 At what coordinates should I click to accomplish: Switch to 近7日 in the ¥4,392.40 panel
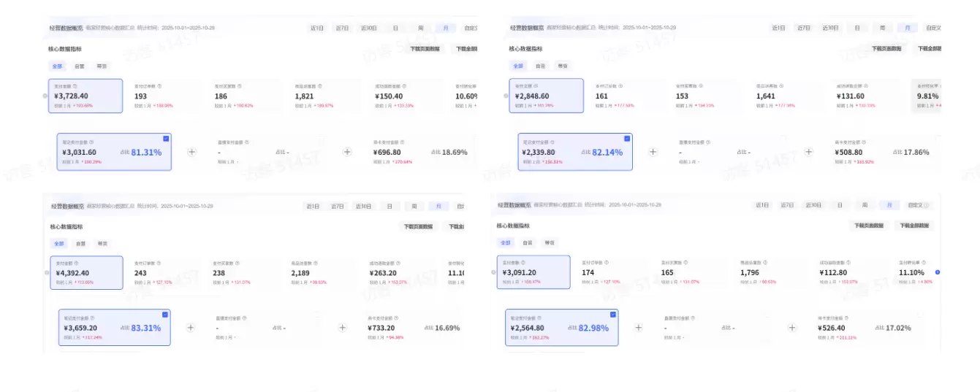point(336,207)
